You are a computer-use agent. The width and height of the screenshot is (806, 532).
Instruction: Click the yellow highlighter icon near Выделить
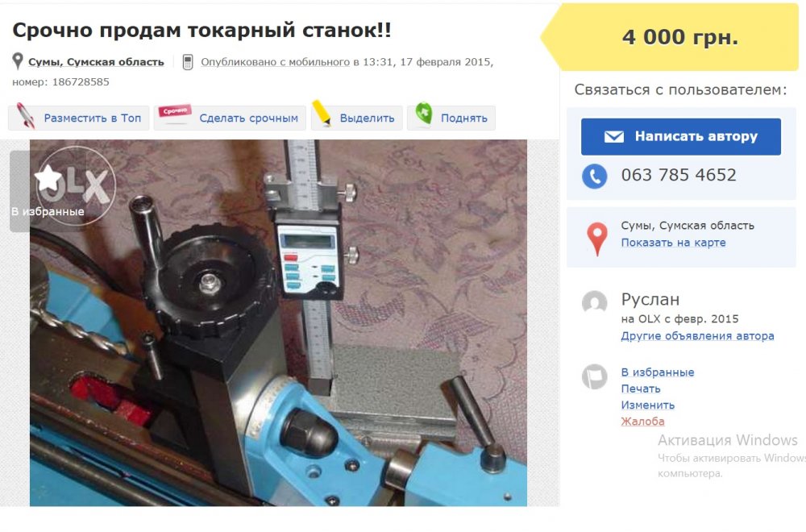tap(322, 113)
